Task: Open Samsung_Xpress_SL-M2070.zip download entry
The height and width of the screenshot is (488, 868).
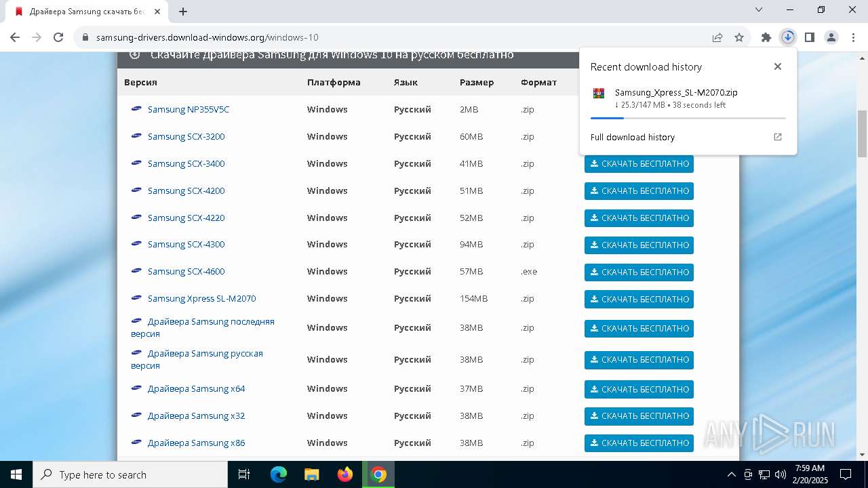Action: (688, 98)
